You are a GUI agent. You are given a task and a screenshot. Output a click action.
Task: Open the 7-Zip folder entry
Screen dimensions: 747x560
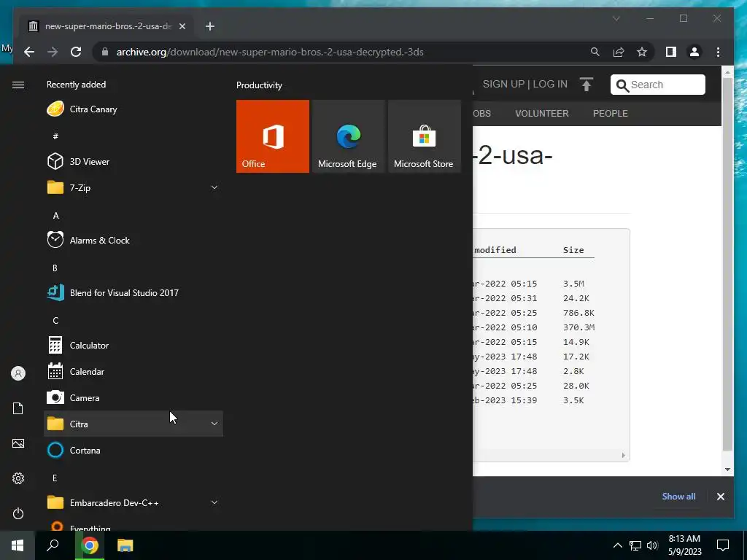click(133, 187)
